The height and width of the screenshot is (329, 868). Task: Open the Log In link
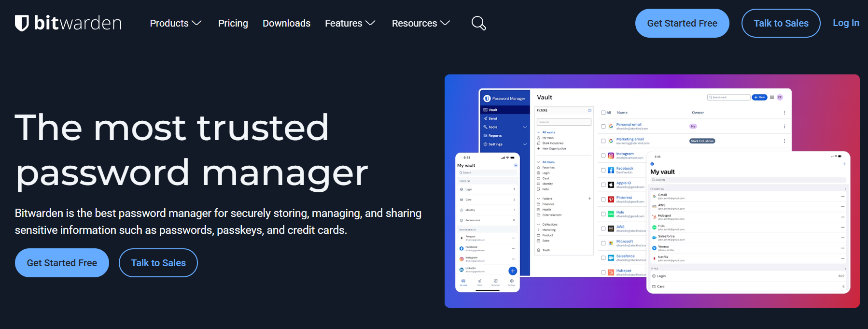[846, 23]
